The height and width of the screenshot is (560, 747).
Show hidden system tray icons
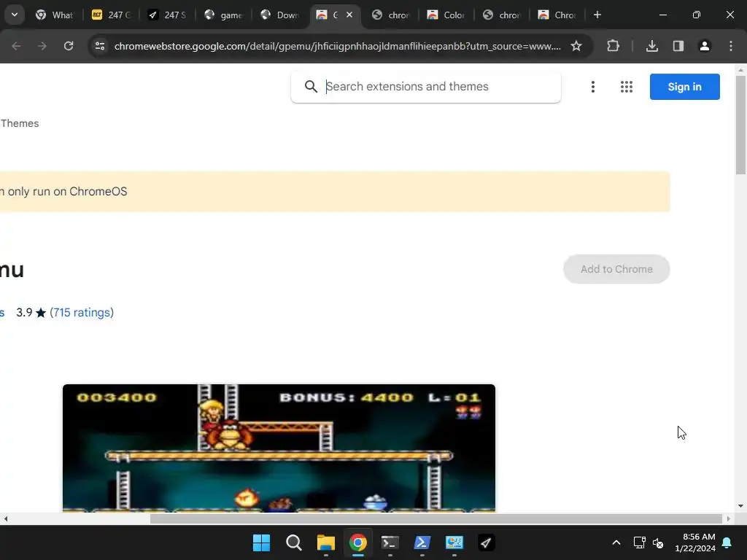[x=616, y=542]
